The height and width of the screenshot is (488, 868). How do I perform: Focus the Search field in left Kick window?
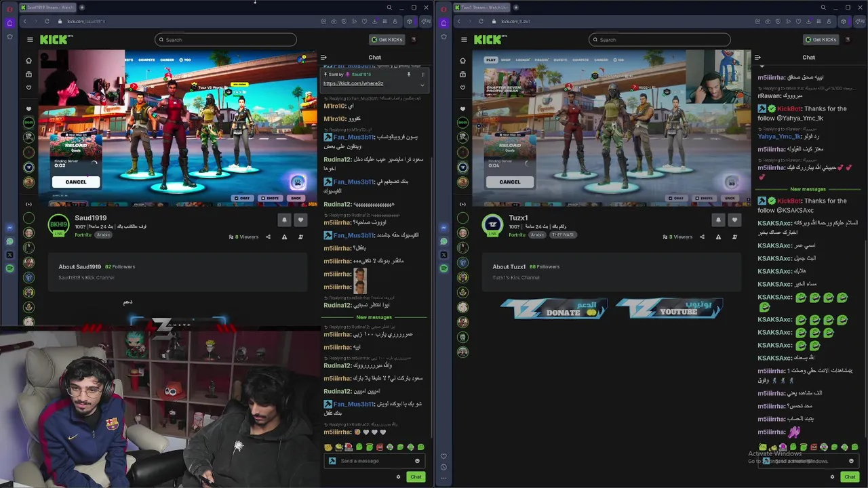coord(226,39)
